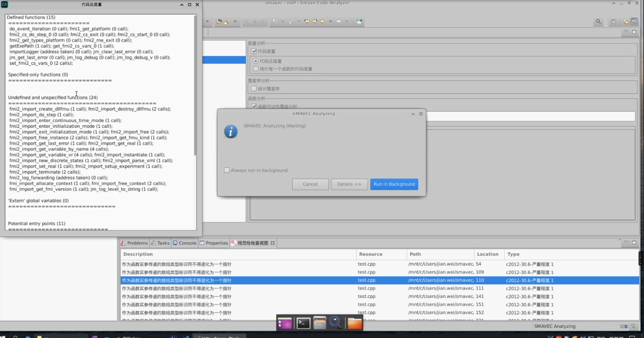The width and height of the screenshot is (644, 338).
Task: Launch the terminal from the dock
Action: pyautogui.click(x=303, y=324)
